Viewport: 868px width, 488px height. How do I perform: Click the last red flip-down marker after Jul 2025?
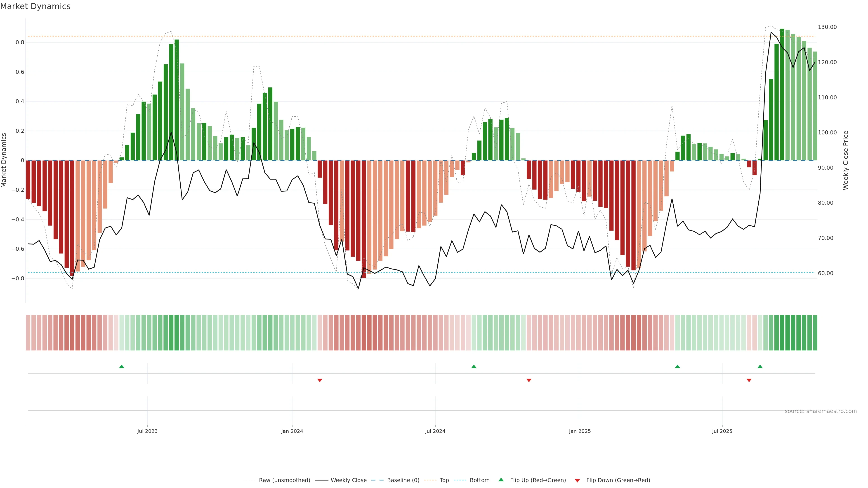pyautogui.click(x=749, y=380)
